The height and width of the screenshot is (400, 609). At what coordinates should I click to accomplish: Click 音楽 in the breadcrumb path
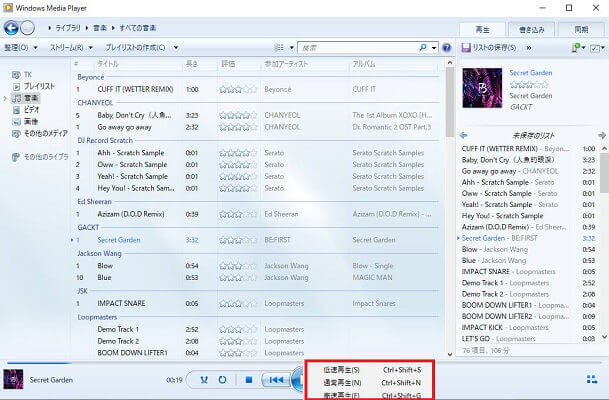pyautogui.click(x=100, y=28)
